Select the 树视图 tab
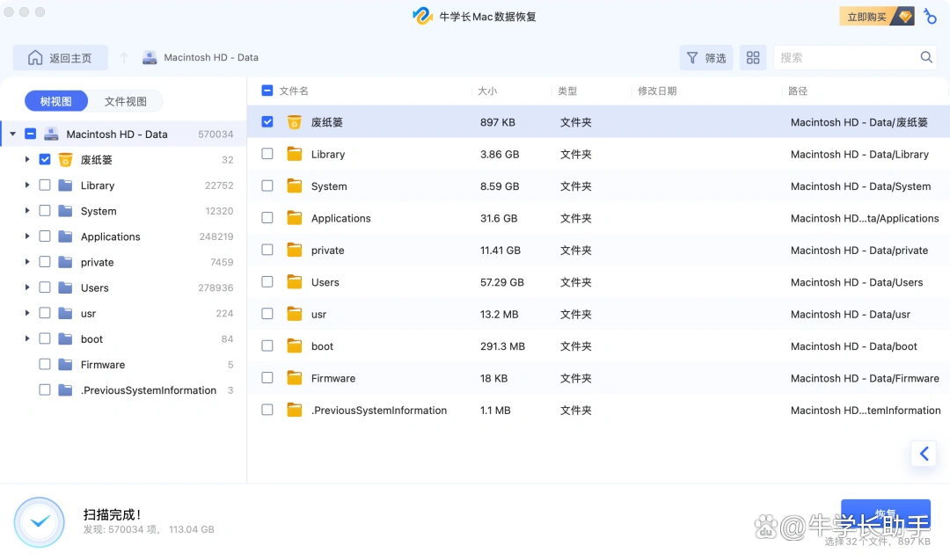950x560 pixels. coord(55,100)
